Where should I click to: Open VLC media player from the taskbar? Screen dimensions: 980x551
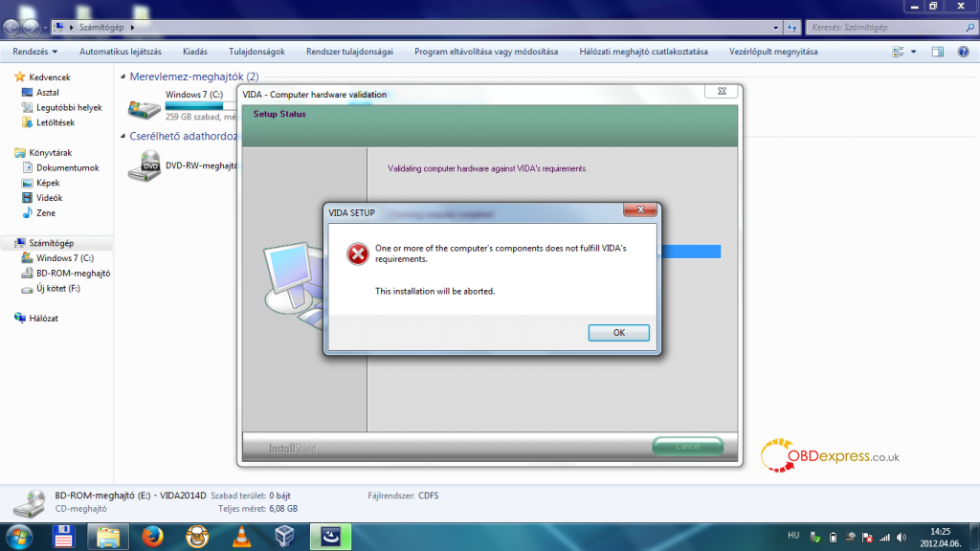pos(241,538)
